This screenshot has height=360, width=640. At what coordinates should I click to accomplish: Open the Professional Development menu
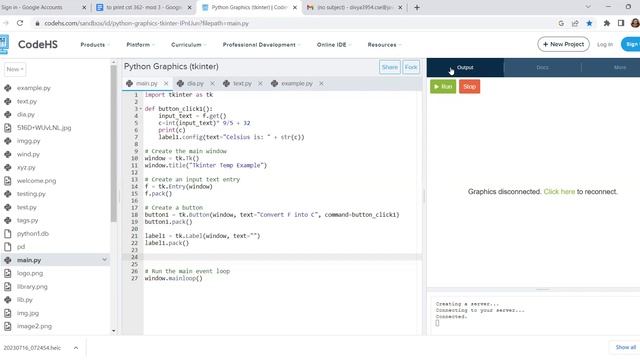tap(261, 44)
